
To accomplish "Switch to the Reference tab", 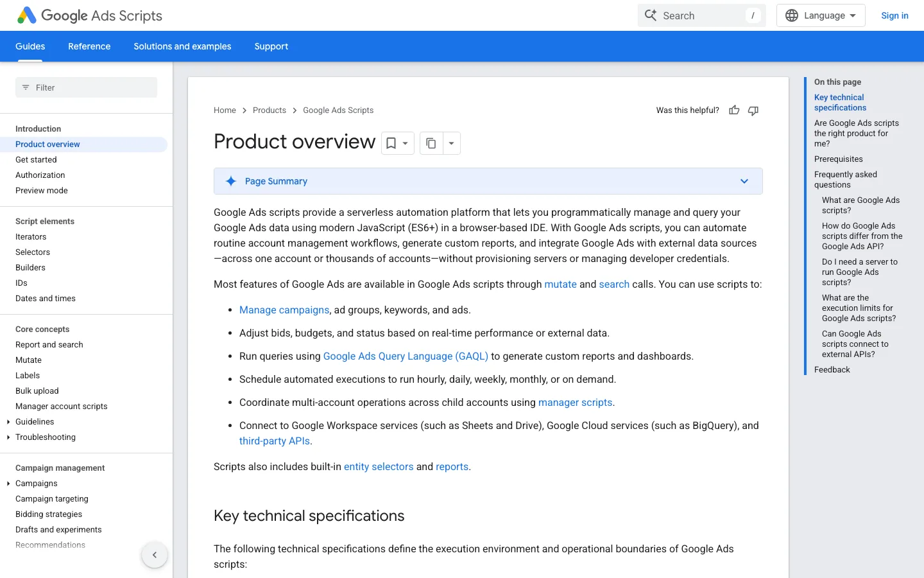I will (x=89, y=46).
